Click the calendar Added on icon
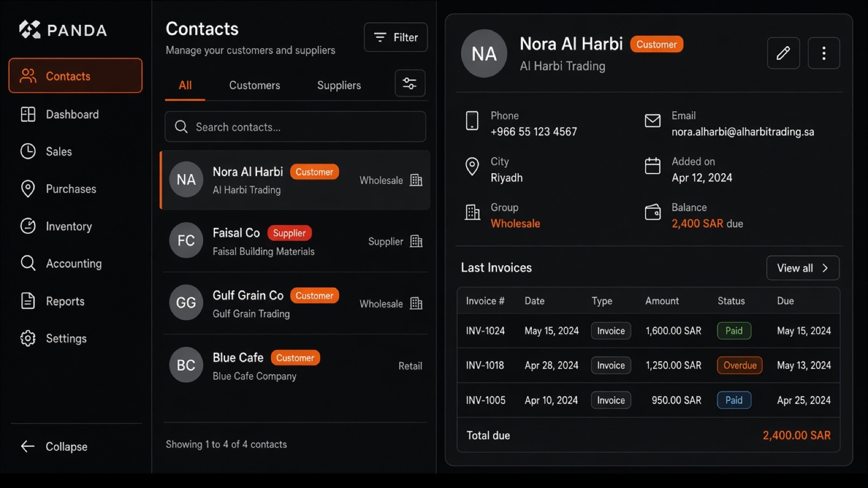This screenshot has width=868, height=488. [652, 166]
